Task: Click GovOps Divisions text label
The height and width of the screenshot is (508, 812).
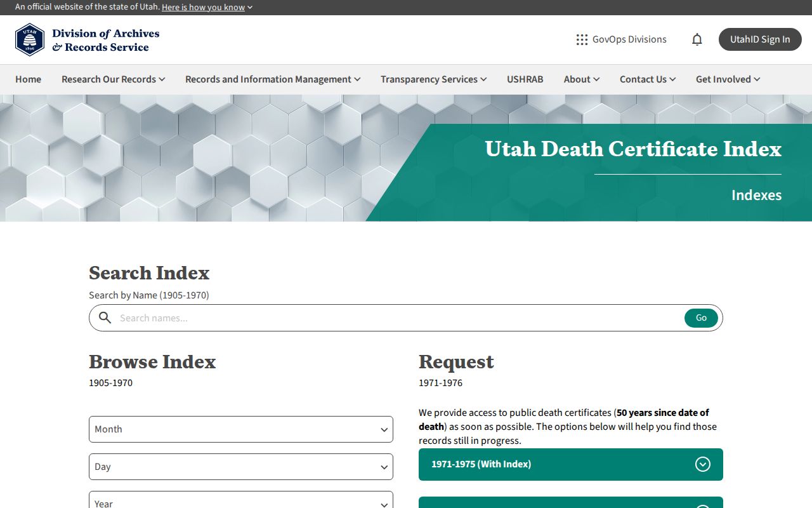Action: (629, 39)
